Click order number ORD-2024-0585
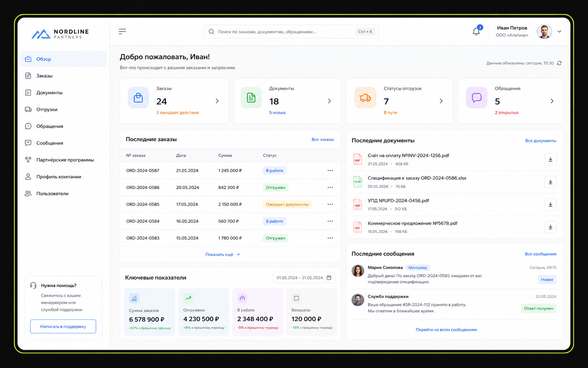Image resolution: width=588 pixels, height=368 pixels. pyautogui.click(x=143, y=204)
